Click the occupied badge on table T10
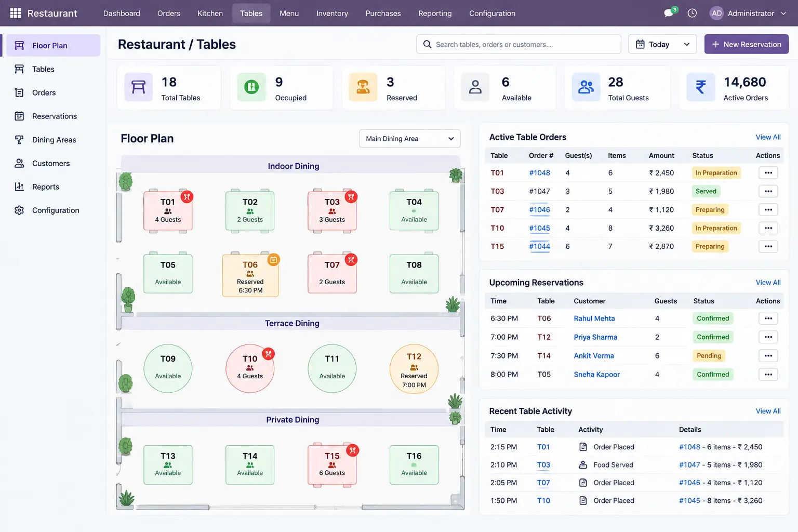The height and width of the screenshot is (532, 798). tap(268, 354)
